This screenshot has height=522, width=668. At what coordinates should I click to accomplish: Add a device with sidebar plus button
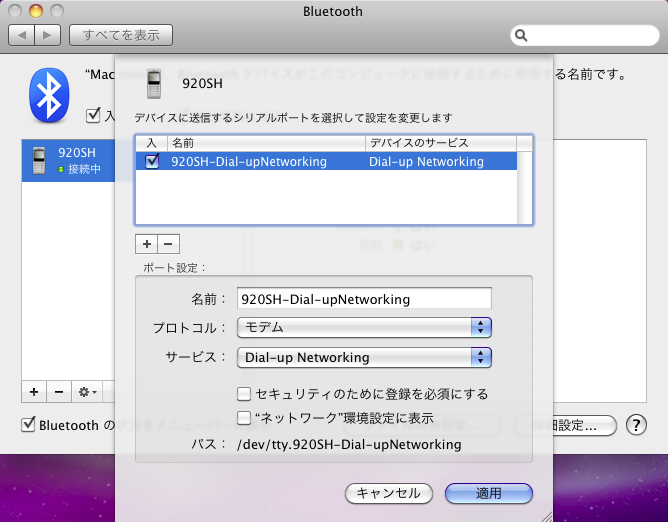pos(34,391)
